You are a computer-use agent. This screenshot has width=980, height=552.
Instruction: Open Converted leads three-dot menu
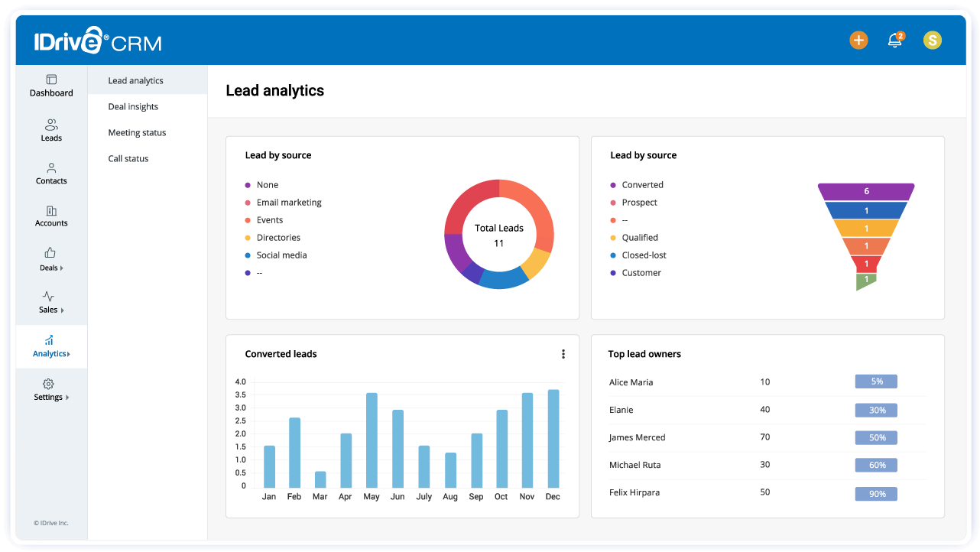pyautogui.click(x=563, y=354)
